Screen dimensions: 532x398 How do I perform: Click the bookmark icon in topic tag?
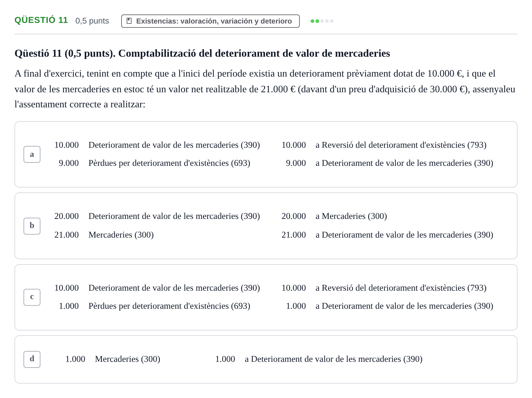(x=129, y=21)
